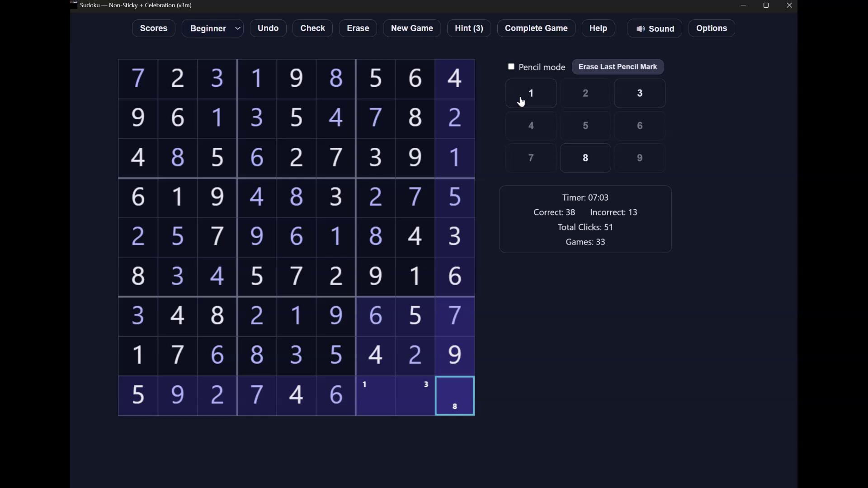Toggle the Sound setting

click(x=654, y=28)
